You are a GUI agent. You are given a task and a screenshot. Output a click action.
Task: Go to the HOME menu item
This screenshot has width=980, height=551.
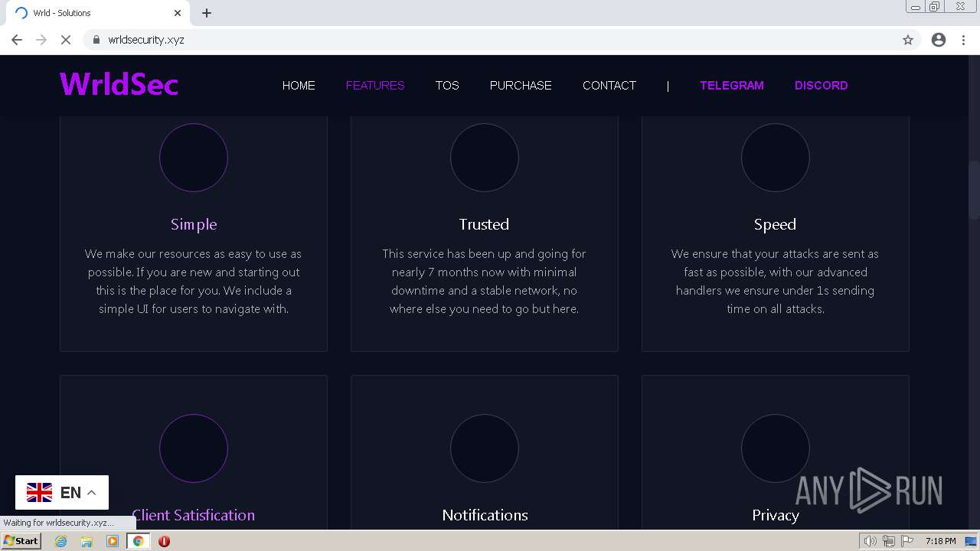pyautogui.click(x=299, y=86)
